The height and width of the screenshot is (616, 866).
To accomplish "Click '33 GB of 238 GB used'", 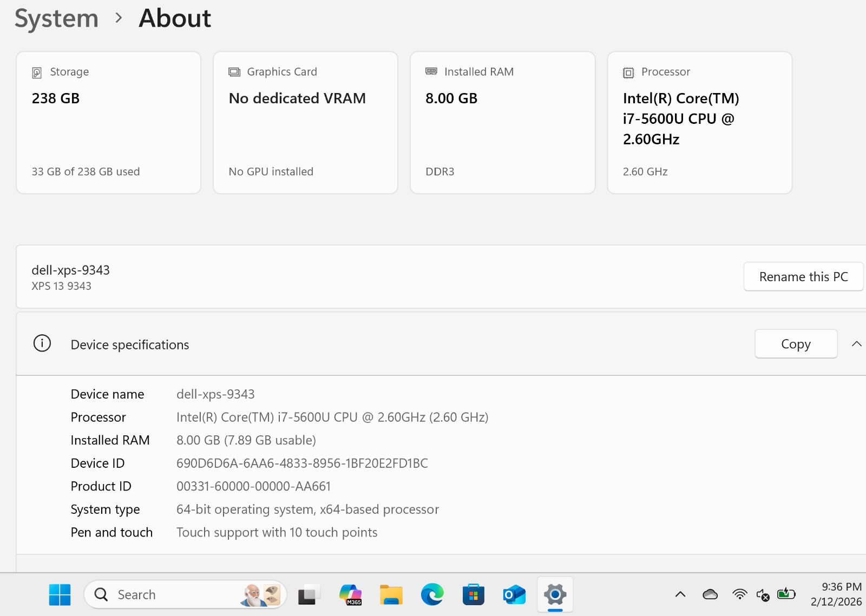I will (x=86, y=171).
